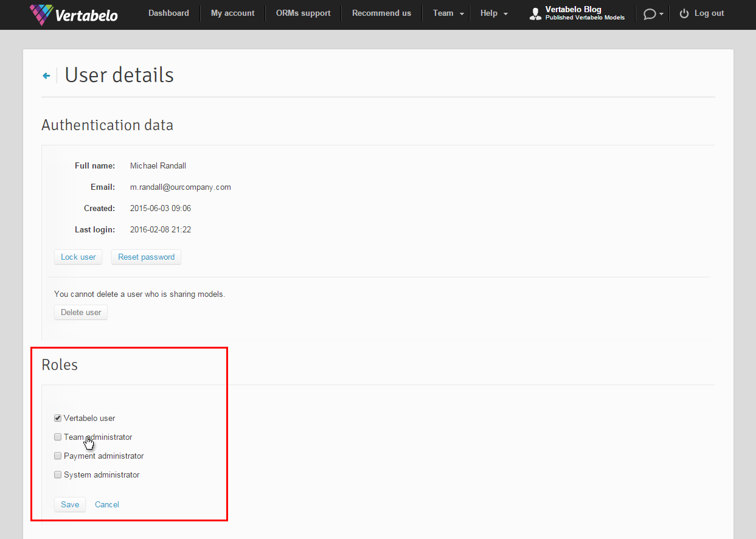Click the created date 2015-06-03 09:06
Screen dimensions: 756x539
click(161, 208)
